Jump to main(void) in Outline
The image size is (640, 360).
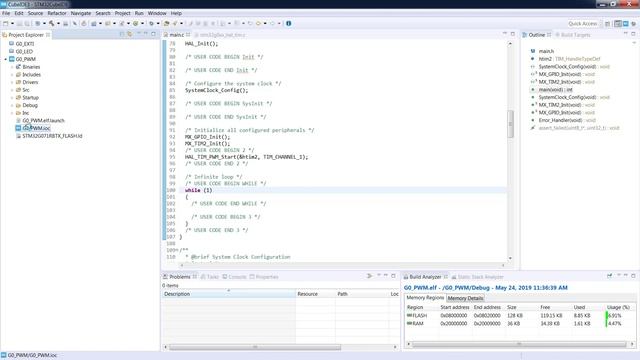pyautogui.click(x=556, y=89)
